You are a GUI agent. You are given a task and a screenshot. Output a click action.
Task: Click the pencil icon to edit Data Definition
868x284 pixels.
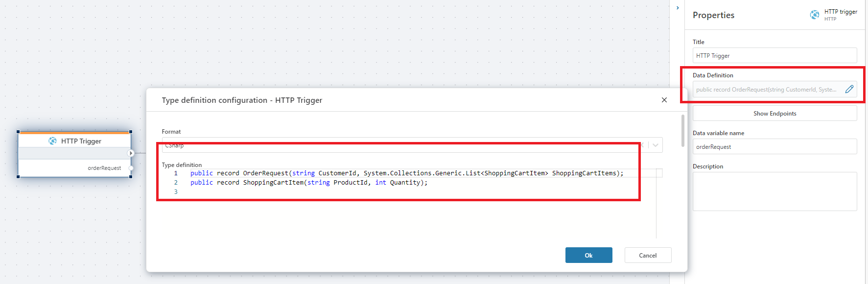[849, 89]
